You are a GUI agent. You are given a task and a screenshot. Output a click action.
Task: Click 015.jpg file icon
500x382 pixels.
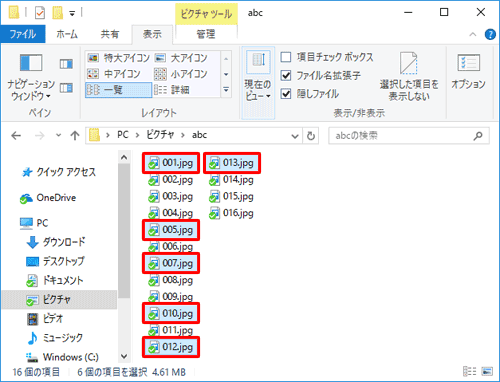tap(214, 197)
